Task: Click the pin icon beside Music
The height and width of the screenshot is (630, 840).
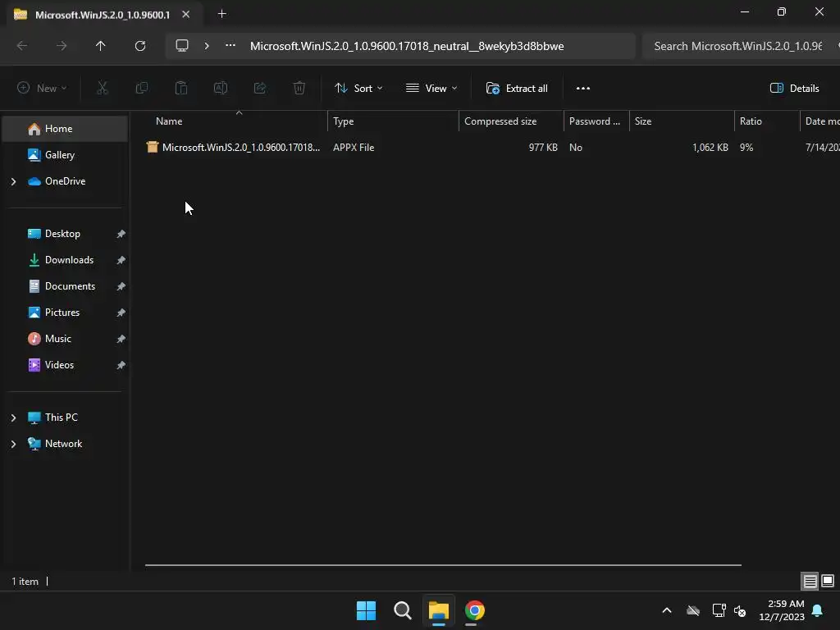Action: [x=121, y=339]
